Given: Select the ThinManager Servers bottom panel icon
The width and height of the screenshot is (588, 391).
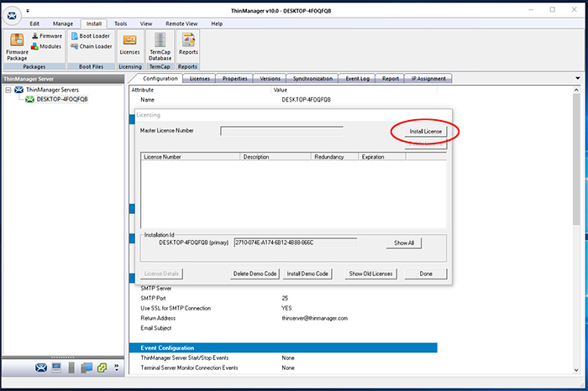Looking at the screenshot, I should tap(41, 368).
